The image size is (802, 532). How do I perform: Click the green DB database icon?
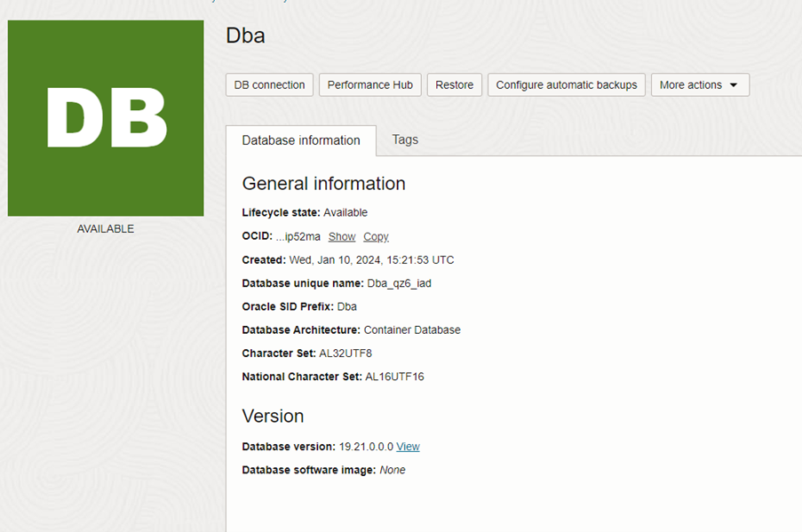[x=106, y=118]
